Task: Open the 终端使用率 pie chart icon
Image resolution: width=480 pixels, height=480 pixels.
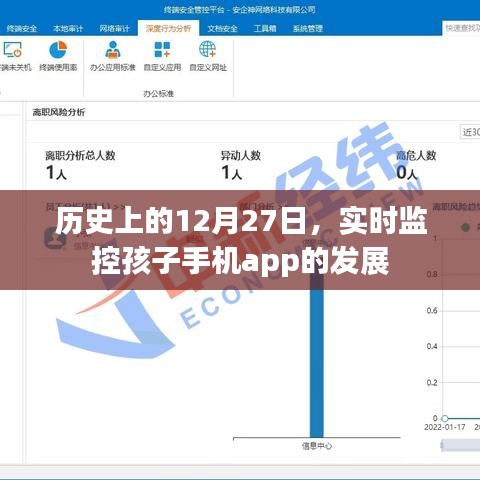Action: coord(58,50)
